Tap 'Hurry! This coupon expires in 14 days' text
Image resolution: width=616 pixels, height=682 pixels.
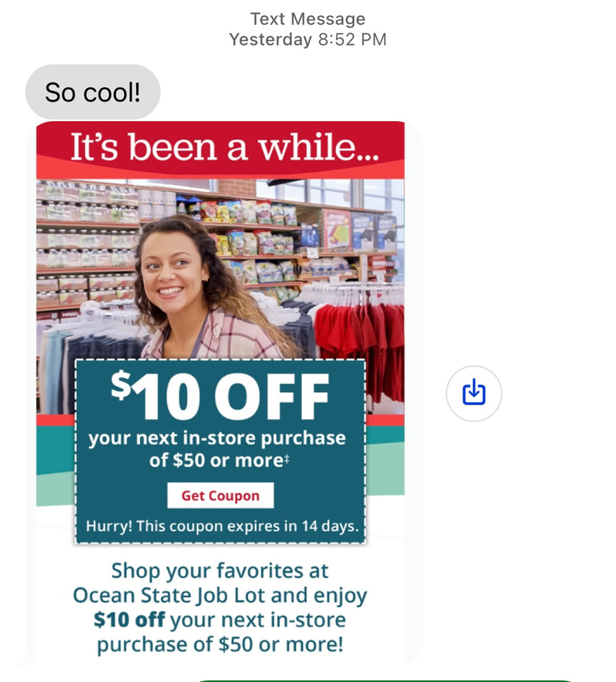click(222, 526)
